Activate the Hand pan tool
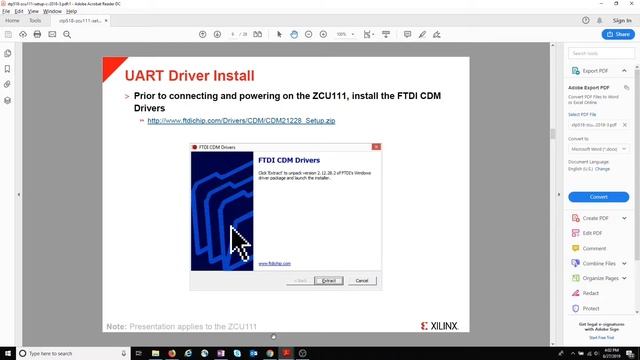Screen dimensions: 640x360 (294, 35)
